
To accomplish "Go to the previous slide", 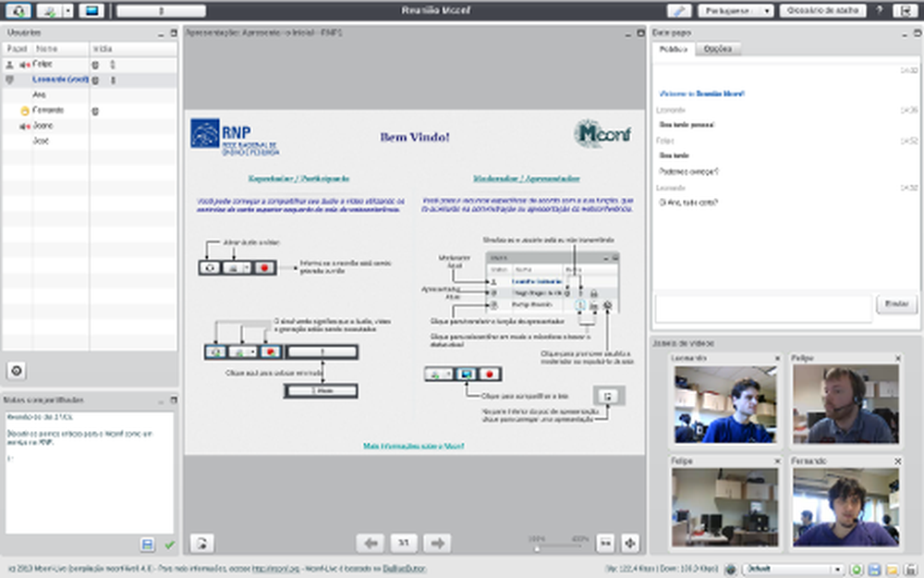I will click(371, 543).
